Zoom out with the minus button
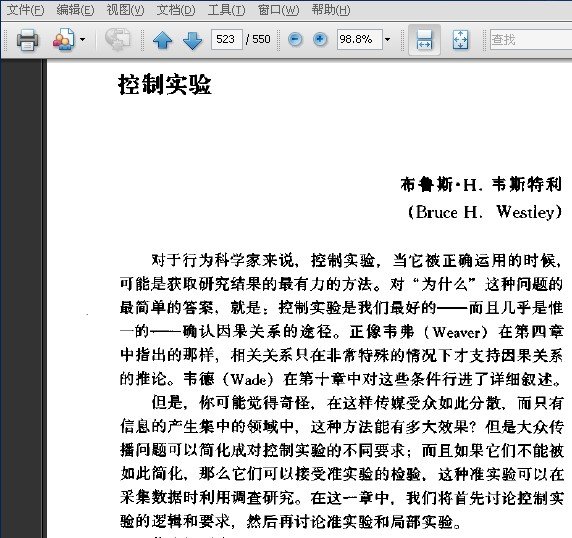Image resolution: width=572 pixels, height=538 pixels. click(295, 39)
